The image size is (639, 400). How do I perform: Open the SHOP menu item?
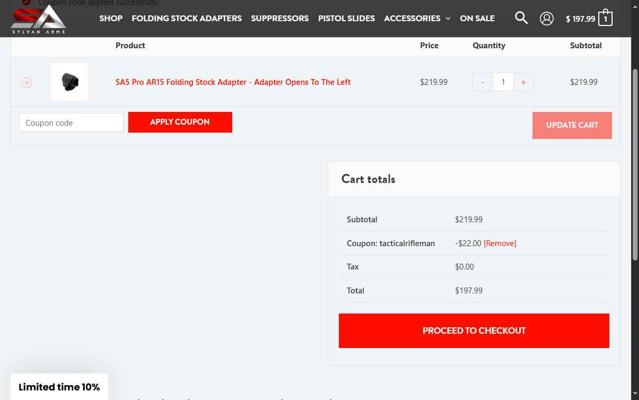111,18
